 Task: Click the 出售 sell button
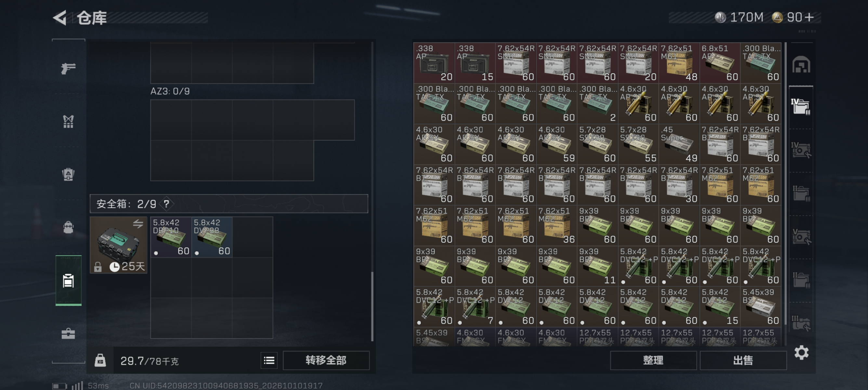click(x=743, y=360)
